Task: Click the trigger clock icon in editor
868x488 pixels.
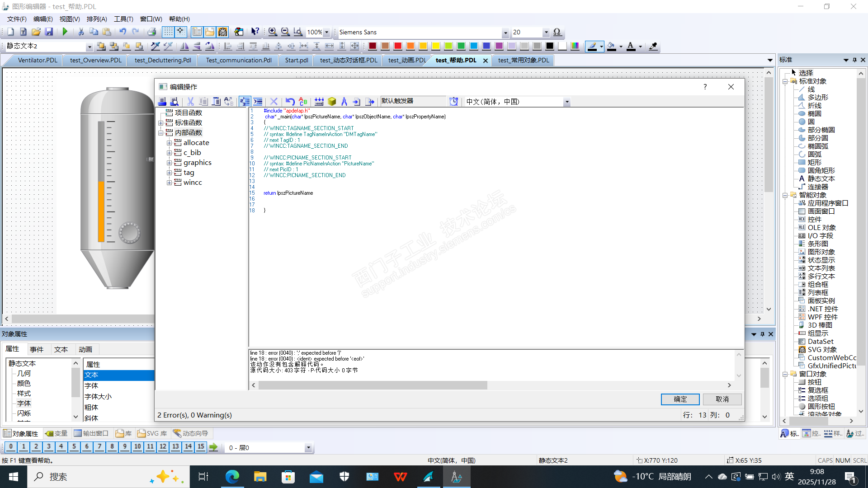Action: pyautogui.click(x=453, y=102)
